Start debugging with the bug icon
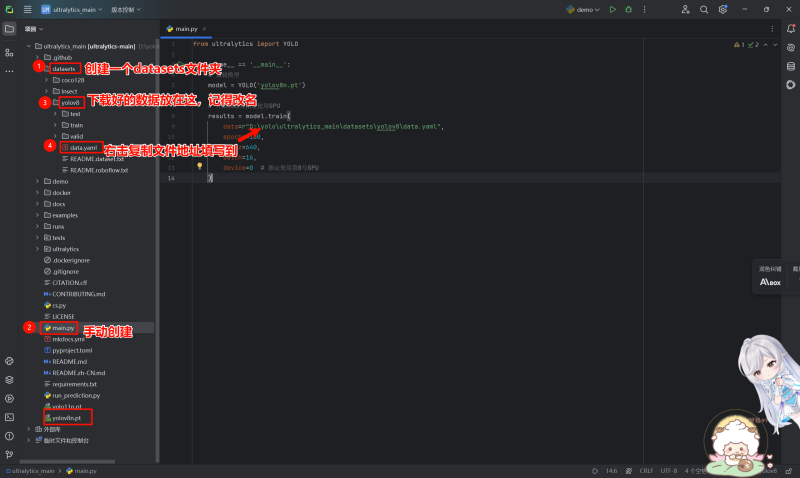 point(629,9)
